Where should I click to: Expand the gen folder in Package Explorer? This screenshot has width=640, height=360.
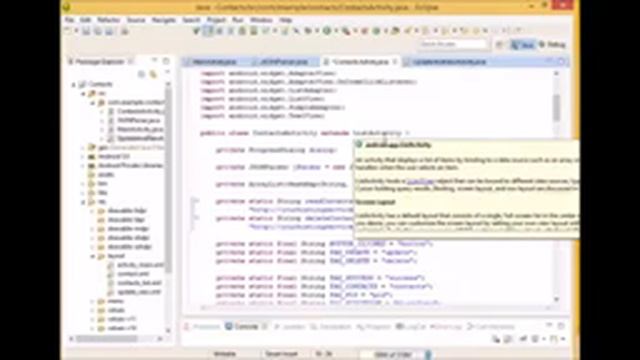(x=83, y=148)
